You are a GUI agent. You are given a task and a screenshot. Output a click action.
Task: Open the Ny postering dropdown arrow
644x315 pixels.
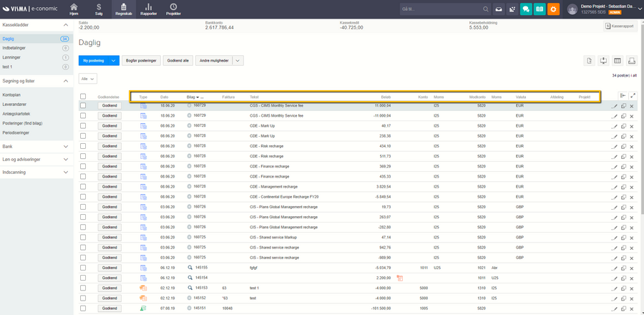click(x=113, y=61)
